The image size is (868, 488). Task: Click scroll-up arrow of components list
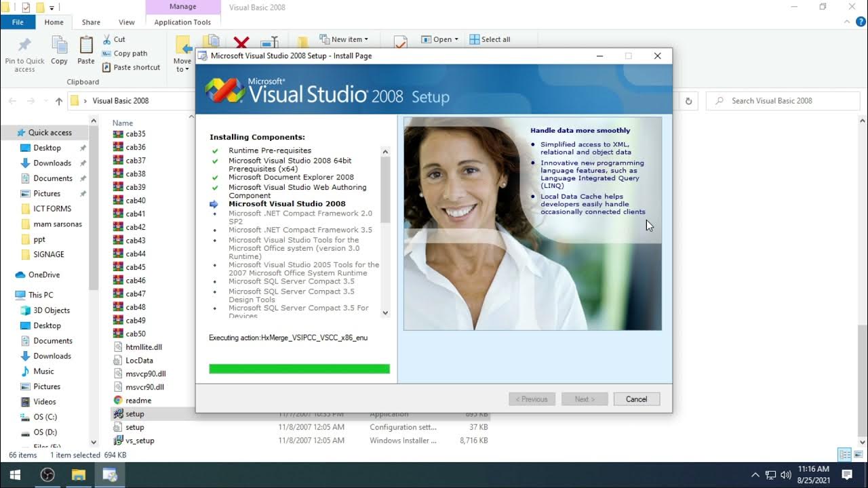[385, 152]
